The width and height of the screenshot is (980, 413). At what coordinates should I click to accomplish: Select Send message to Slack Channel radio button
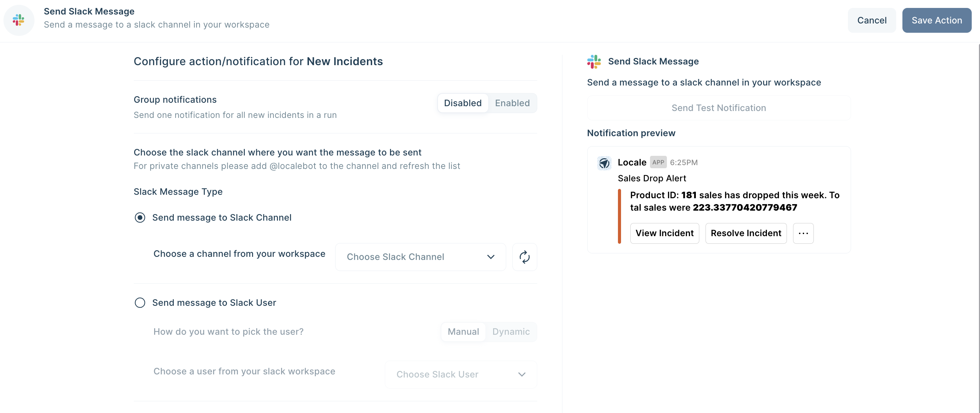pos(139,217)
